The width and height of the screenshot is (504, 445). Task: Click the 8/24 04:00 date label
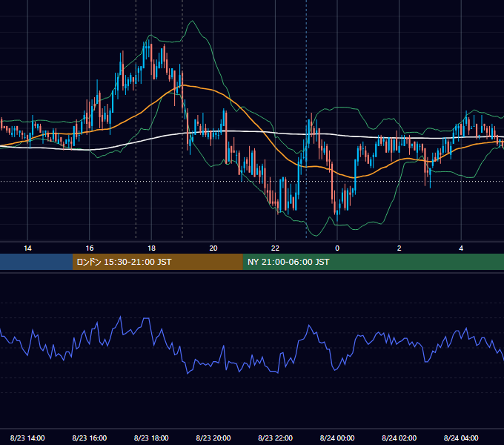(x=461, y=438)
